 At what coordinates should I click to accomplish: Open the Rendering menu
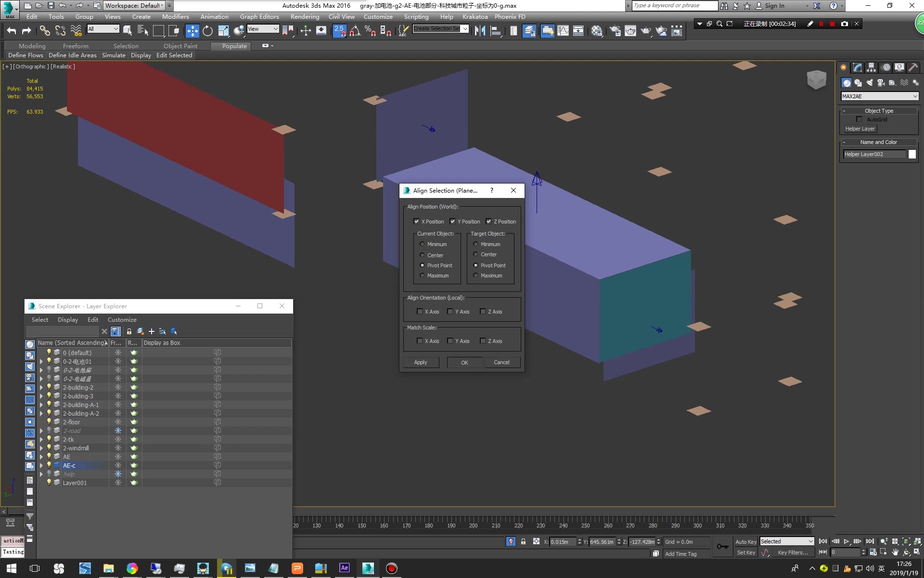click(x=305, y=16)
